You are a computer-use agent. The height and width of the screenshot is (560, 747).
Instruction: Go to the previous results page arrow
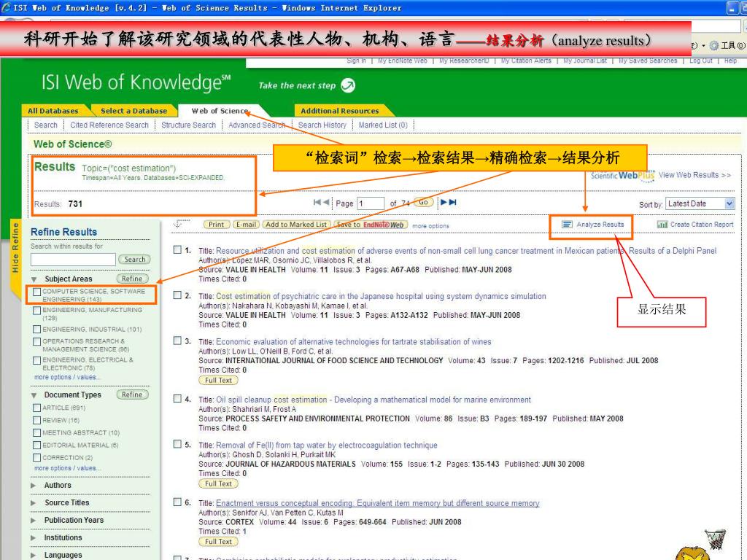(x=326, y=203)
